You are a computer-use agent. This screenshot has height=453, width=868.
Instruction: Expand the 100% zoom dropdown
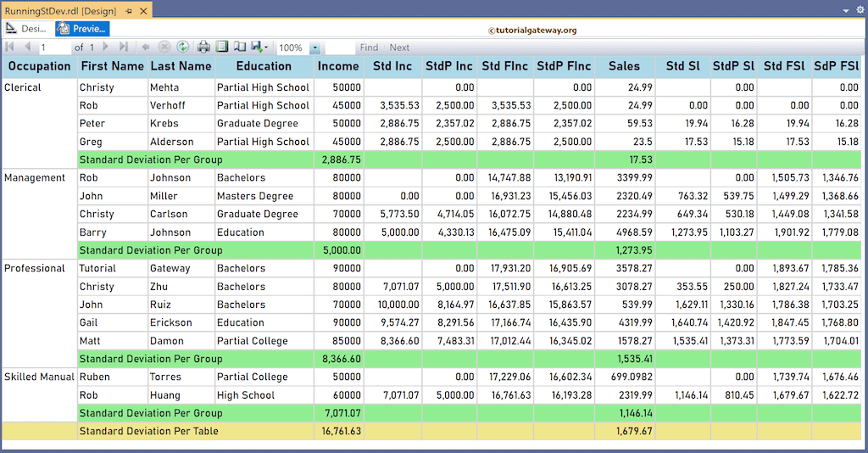click(x=314, y=48)
